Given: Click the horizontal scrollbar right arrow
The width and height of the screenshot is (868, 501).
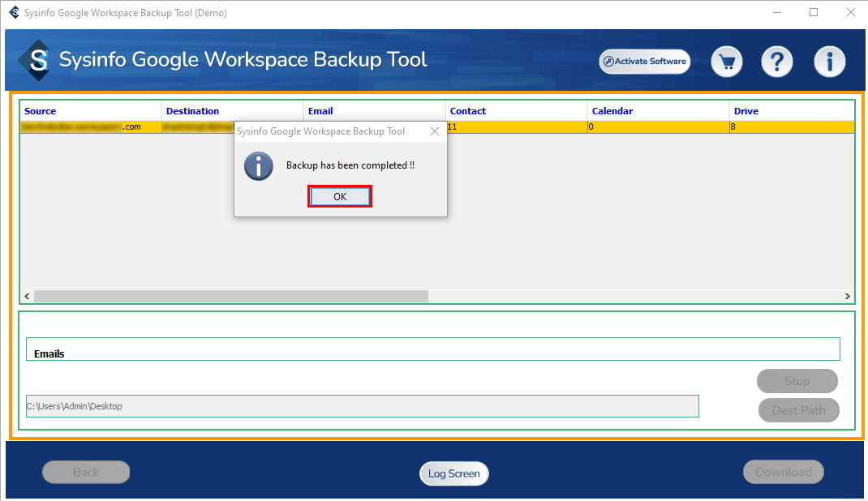Looking at the screenshot, I should 848,297.
